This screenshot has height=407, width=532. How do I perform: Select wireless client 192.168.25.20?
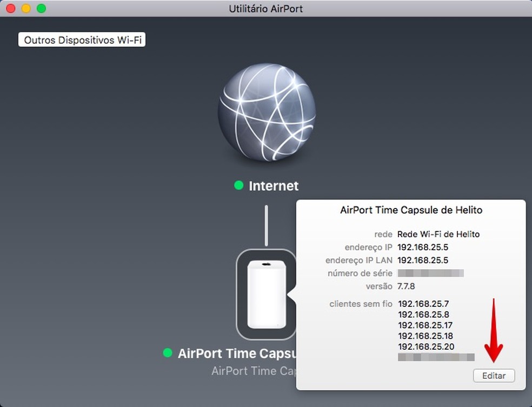pos(426,346)
